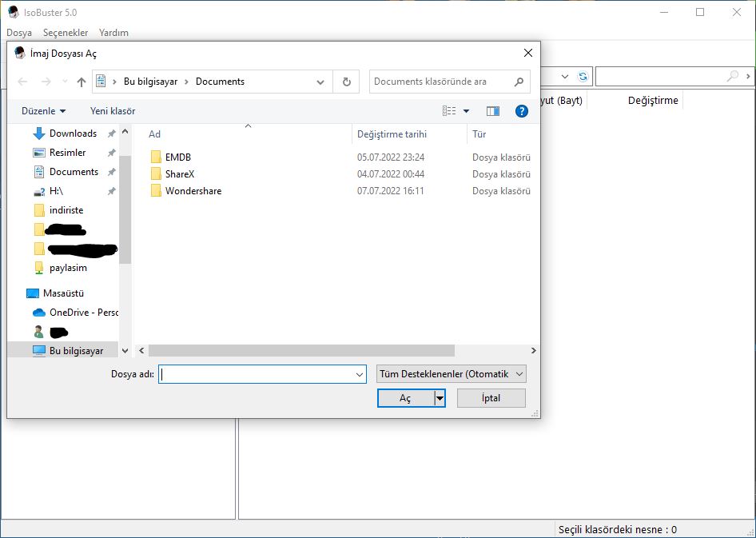Click the Up one level arrow
The height and width of the screenshot is (538, 756).
[x=81, y=82]
